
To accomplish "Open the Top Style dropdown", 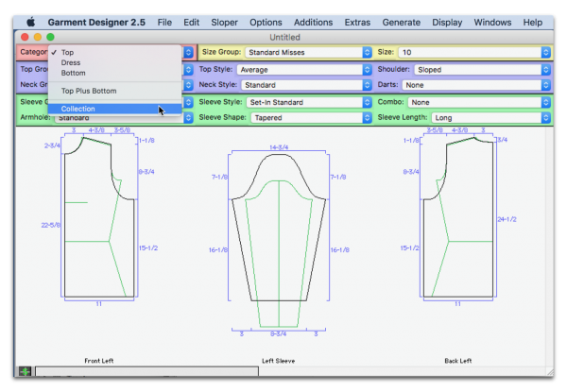I will click(304, 70).
